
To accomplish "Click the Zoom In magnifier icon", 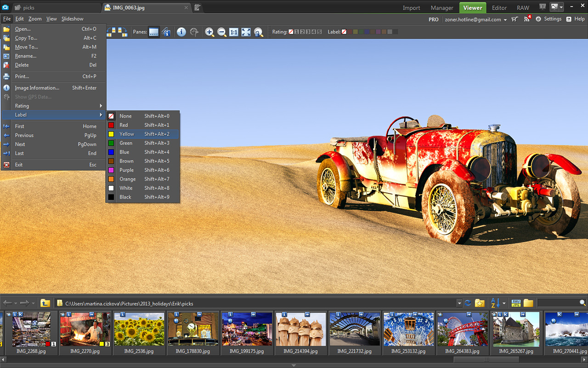I will point(209,32).
